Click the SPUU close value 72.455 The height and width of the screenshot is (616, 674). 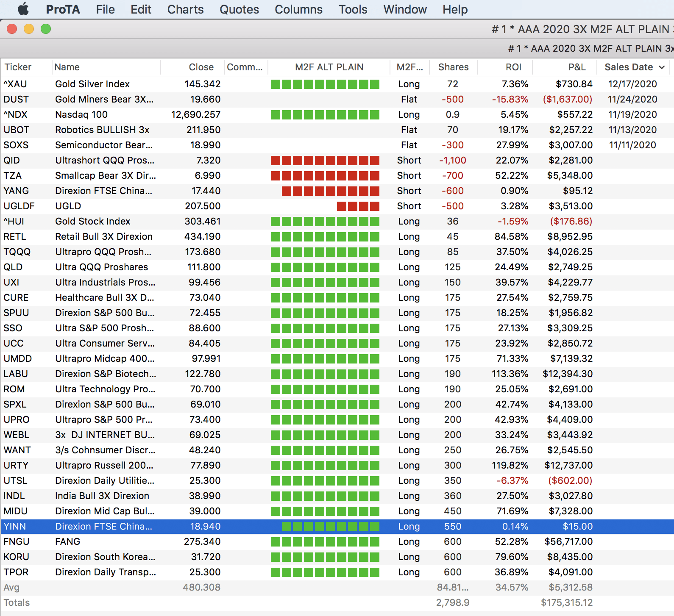tap(205, 313)
